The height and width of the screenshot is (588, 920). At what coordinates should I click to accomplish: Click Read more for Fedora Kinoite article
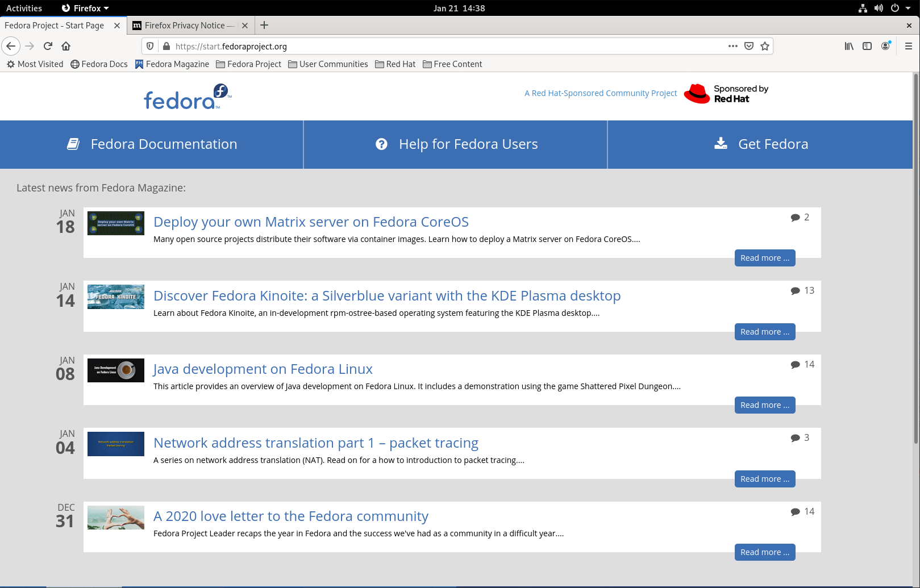(765, 332)
